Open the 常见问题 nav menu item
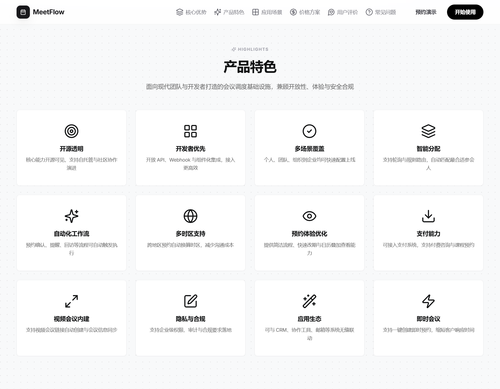The height and width of the screenshot is (389, 500). point(381,12)
